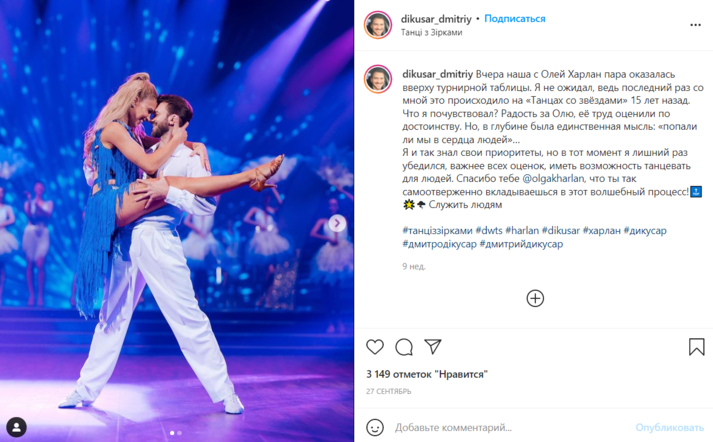This screenshot has height=442, width=713.
Task: Select the second carousel dot indicator
Action: (180, 433)
